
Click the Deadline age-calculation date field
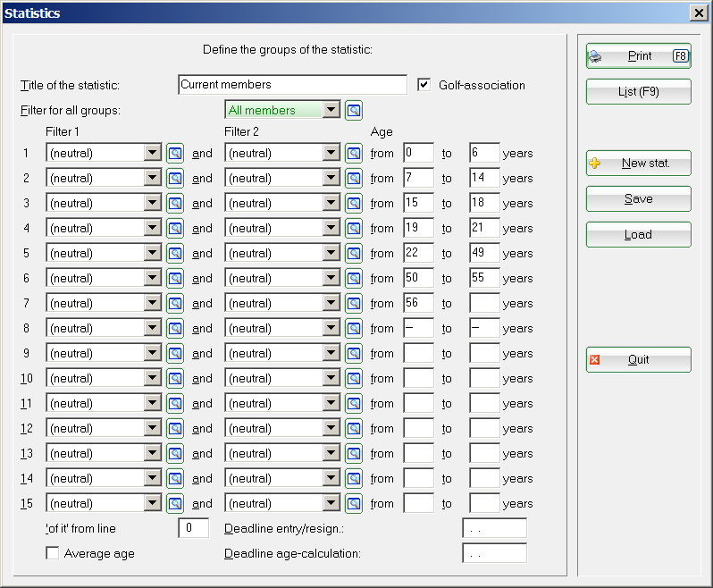point(494,553)
